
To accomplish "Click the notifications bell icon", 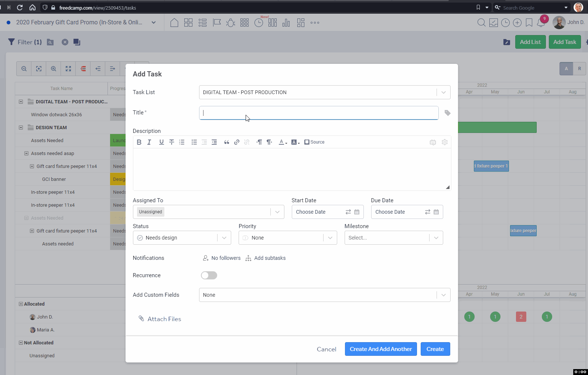I will tap(541, 23).
